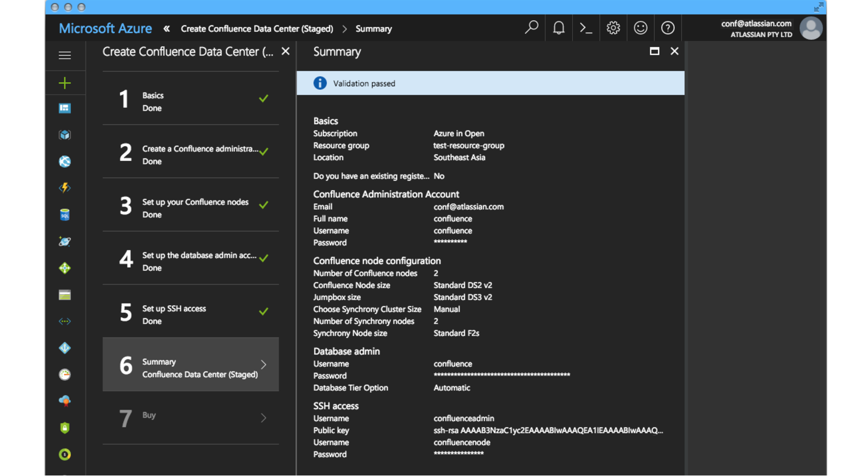
Task: Launch the Cloud Shell console icon
Action: [x=586, y=28]
